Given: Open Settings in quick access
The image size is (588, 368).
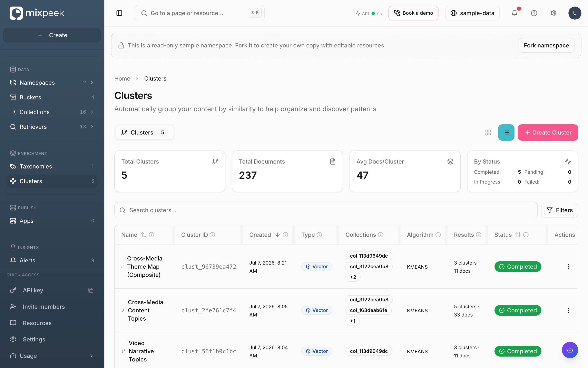Looking at the screenshot, I should click(x=52, y=339).
